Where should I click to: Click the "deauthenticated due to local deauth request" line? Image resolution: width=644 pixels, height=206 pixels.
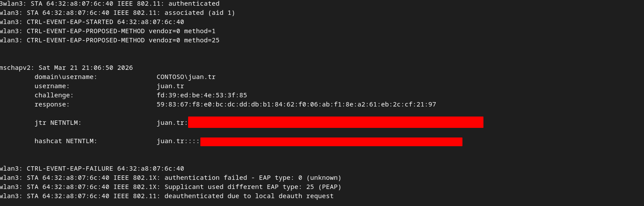tap(167, 196)
